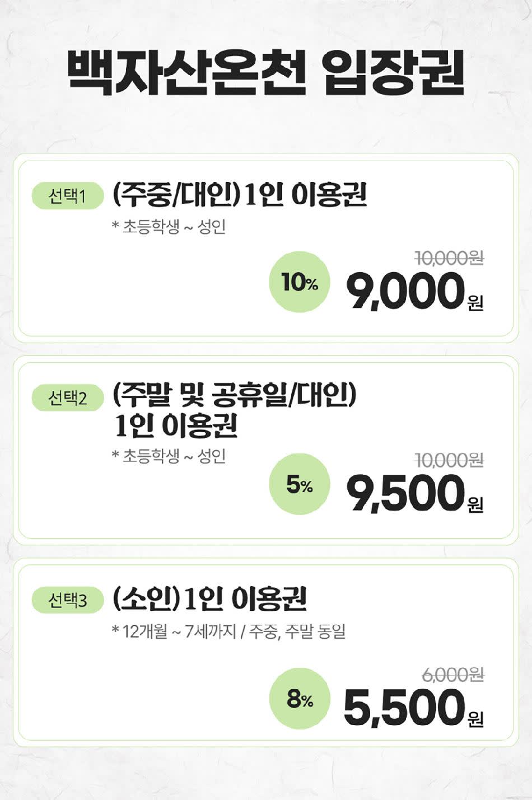Click the 9,500원 sale price
The height and width of the screenshot is (800, 532).
[x=413, y=494]
